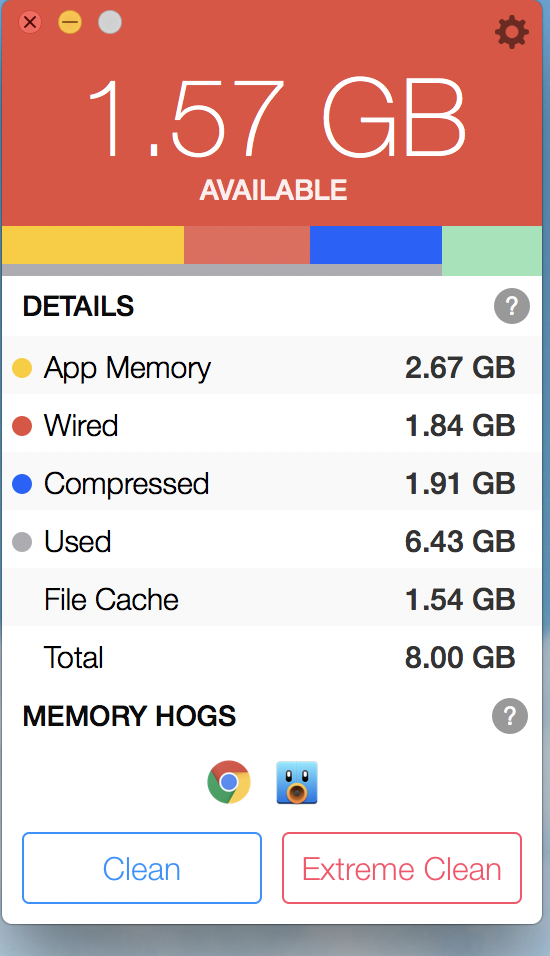Select the Tweetbot memory hog icon
Screen dimensions: 550x956
pyautogui.click(x=297, y=782)
